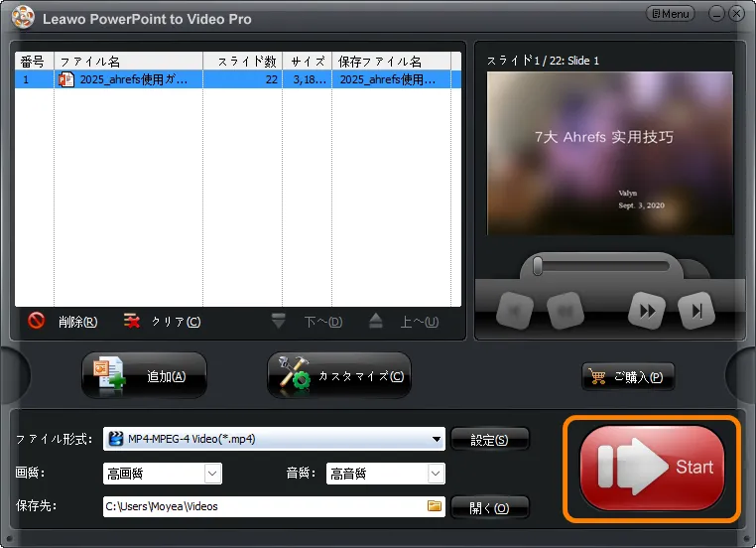Viewport: 756px width, 548px height.
Task: Click the shopping cart icon
Action: [x=597, y=376]
